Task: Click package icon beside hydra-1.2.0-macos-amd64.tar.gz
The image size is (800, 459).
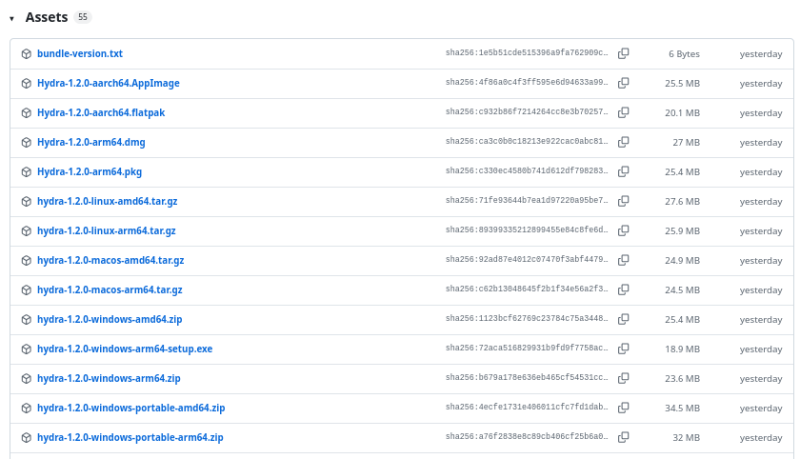Action: (27, 261)
